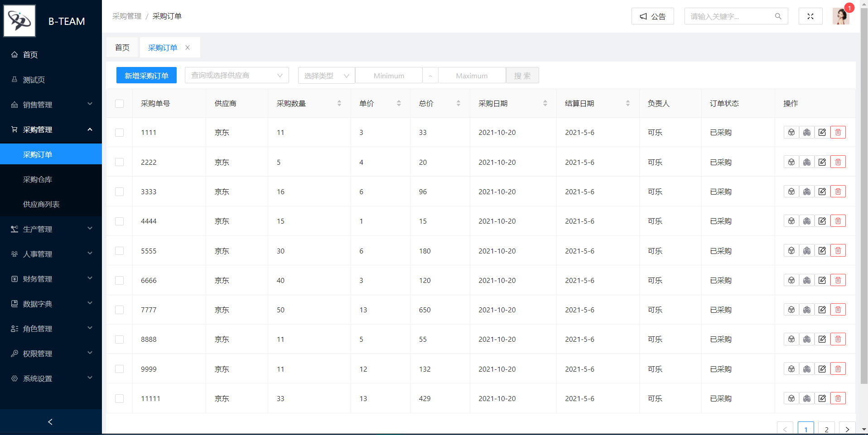Open the 选择类型 type dropdown
Screen dimensions: 868x435
click(x=326, y=75)
